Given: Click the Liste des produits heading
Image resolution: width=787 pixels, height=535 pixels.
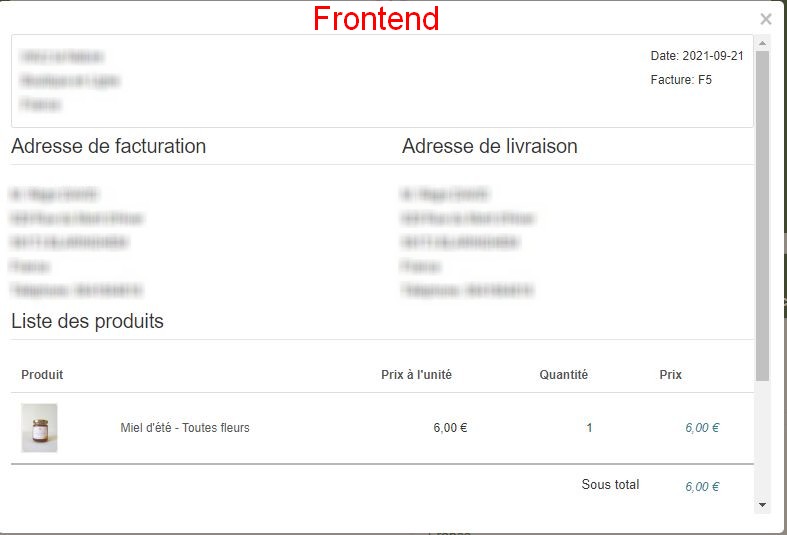Looking at the screenshot, I should pos(87,321).
